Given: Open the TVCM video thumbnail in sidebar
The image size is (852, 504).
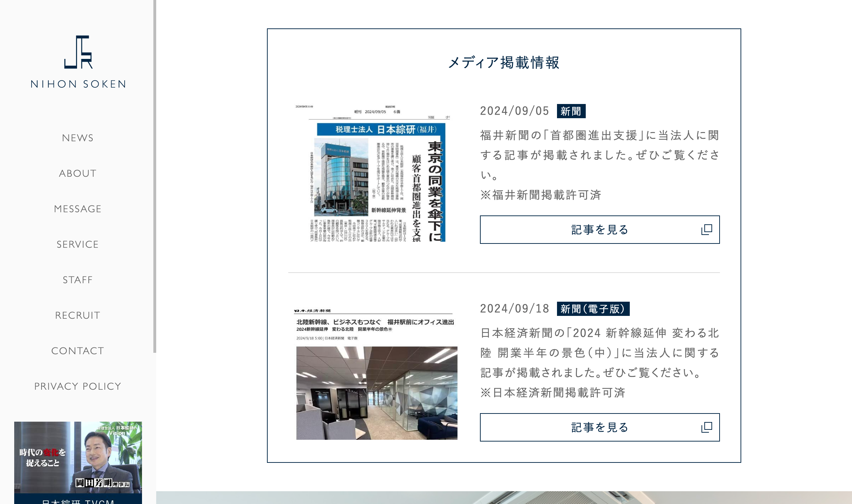Looking at the screenshot, I should pos(78,457).
